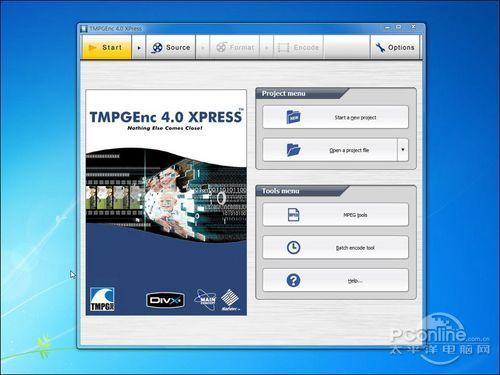Switch to the Source stage tab
500x375 pixels.
pyautogui.click(x=171, y=47)
